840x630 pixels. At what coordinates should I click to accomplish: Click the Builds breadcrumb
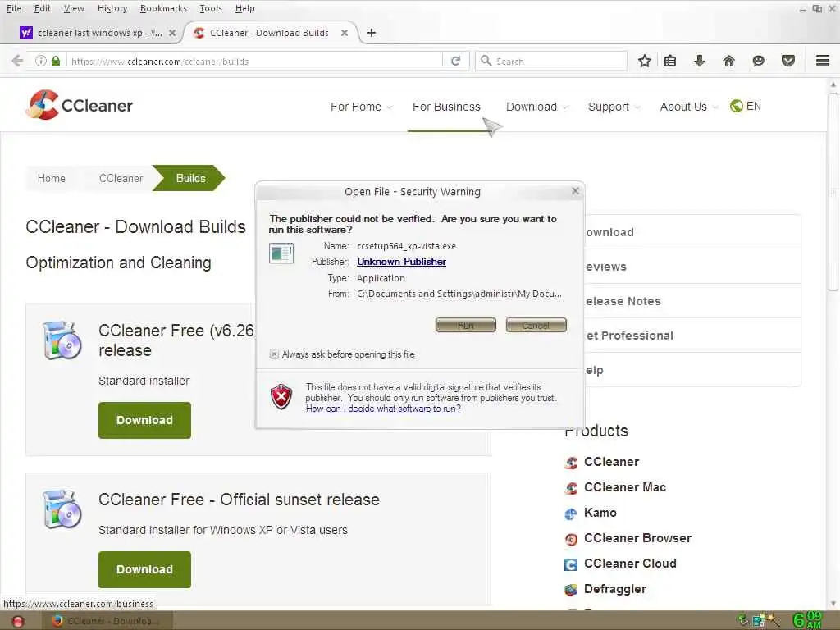190,178
